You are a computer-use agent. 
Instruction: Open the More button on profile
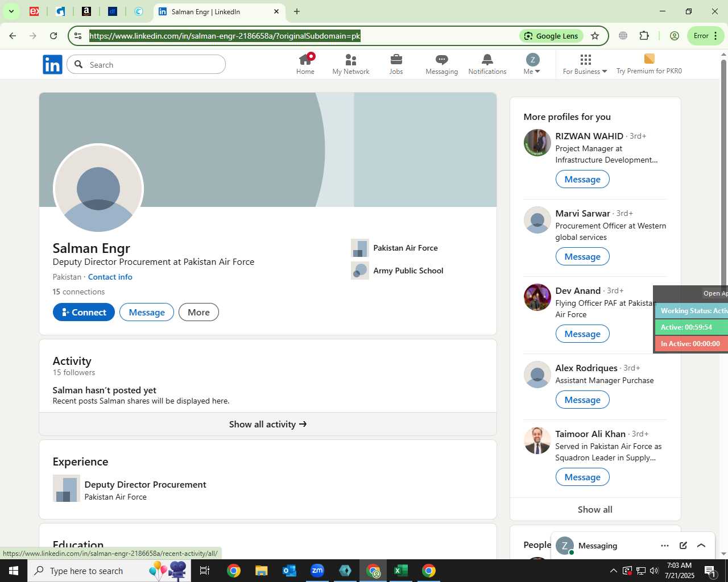click(198, 312)
